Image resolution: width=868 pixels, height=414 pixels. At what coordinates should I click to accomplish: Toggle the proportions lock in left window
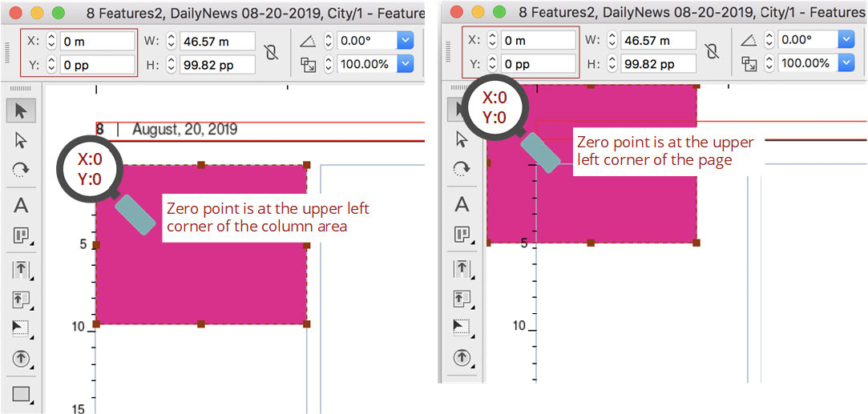point(271,53)
